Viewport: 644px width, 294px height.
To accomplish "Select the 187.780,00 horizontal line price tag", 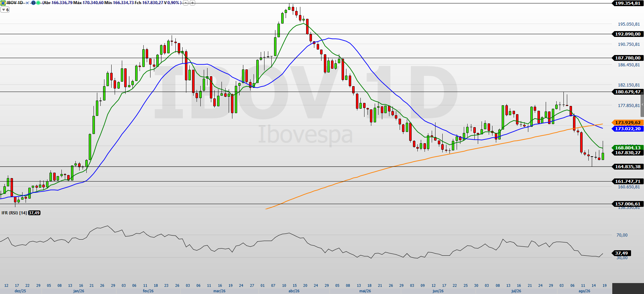I will point(628,58).
